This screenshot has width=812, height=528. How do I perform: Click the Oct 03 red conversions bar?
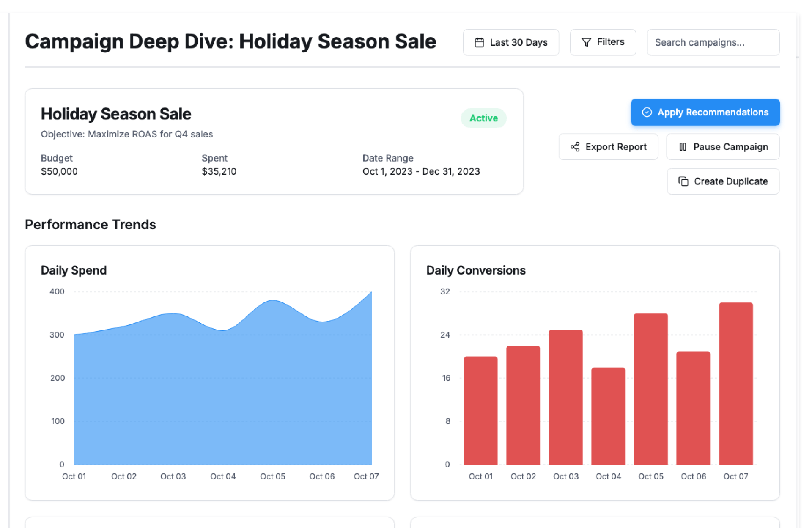[x=565, y=397]
